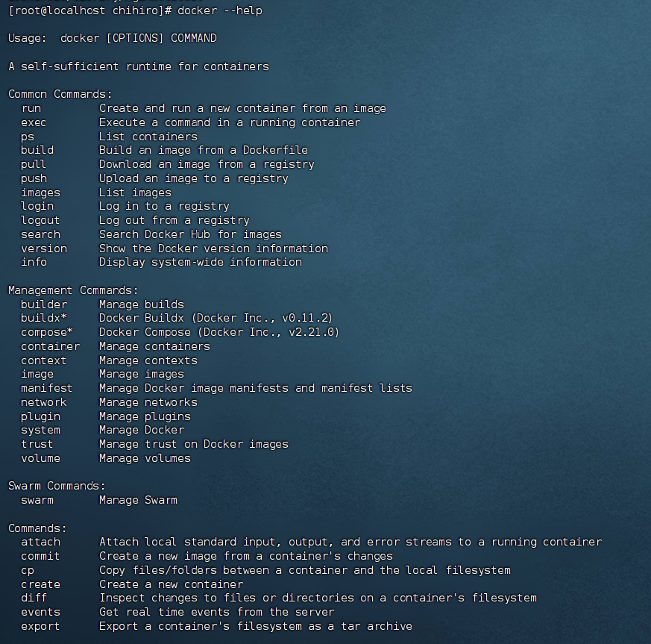This screenshot has height=644, width=651.
Task: Click the 'pull' command name
Action: point(34,164)
